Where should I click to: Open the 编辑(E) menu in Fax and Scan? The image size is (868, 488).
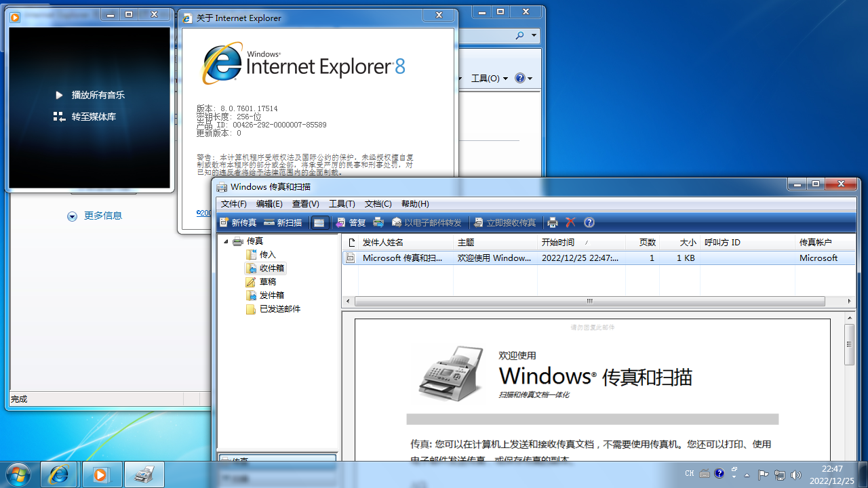(x=269, y=204)
